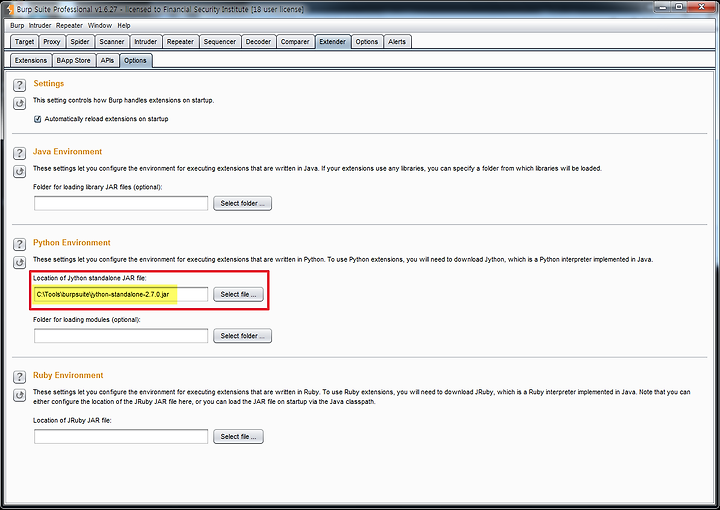
Task: Toggle Automatically reload extensions on startup
Action: 38,119
